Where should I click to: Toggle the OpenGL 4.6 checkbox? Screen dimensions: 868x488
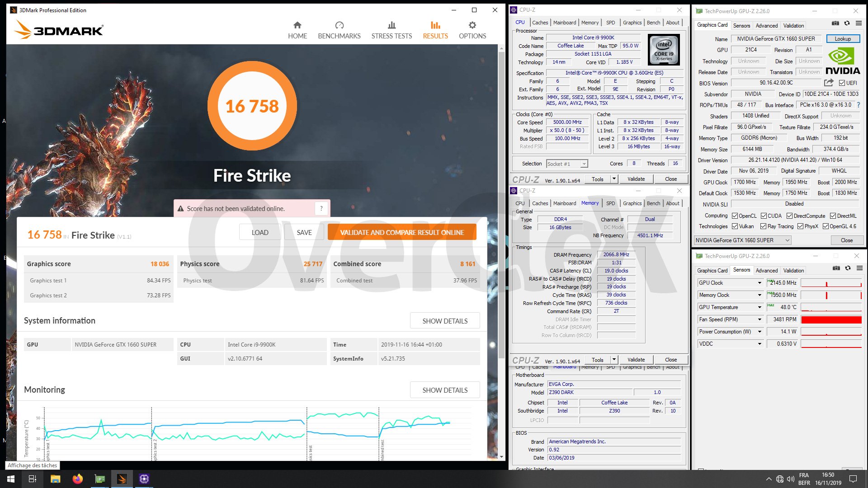pyautogui.click(x=826, y=226)
